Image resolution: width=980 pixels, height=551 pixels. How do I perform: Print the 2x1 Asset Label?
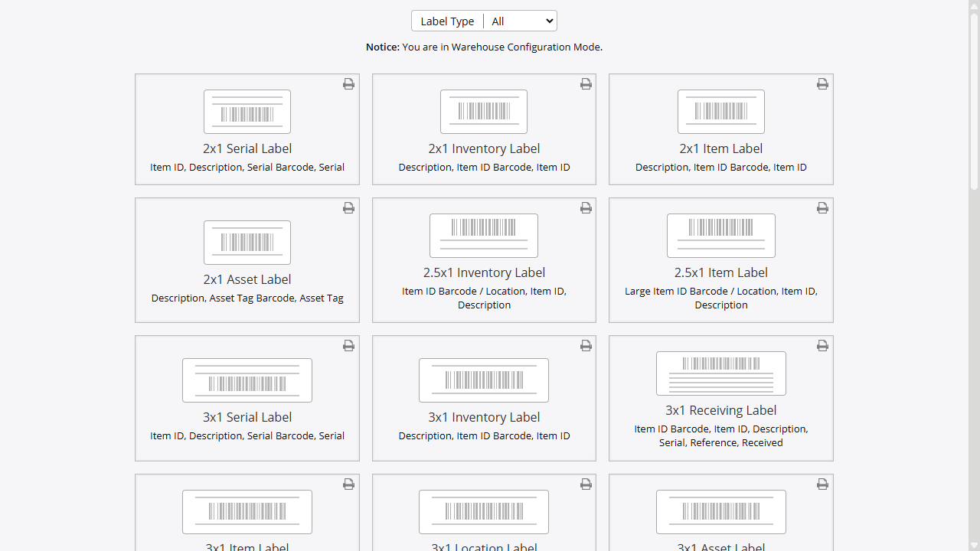(348, 207)
